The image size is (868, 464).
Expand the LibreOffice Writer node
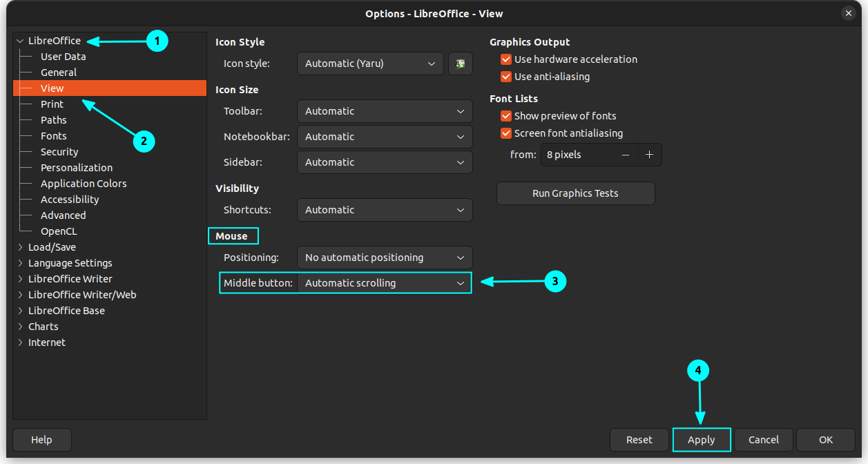[20, 279]
